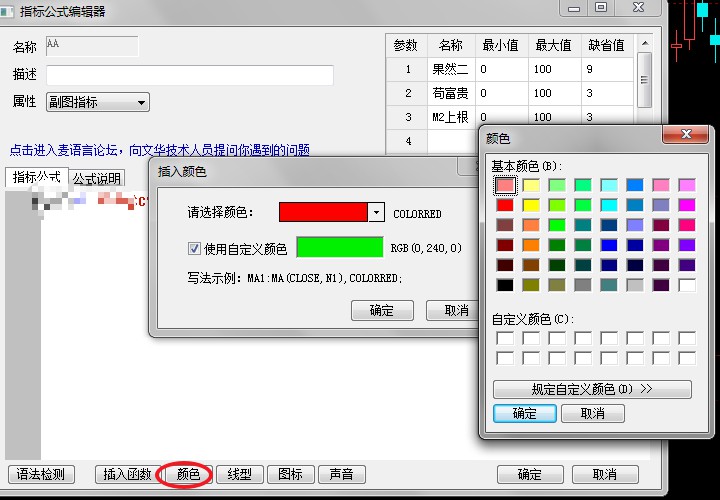This screenshot has height=500, width=720.
Task: Click the 语法检测 syntax check button
Action: [x=42, y=474]
